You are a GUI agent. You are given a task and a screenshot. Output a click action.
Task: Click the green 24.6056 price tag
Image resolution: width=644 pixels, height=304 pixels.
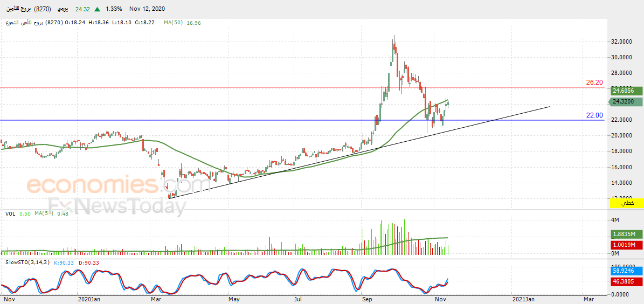tap(627, 91)
